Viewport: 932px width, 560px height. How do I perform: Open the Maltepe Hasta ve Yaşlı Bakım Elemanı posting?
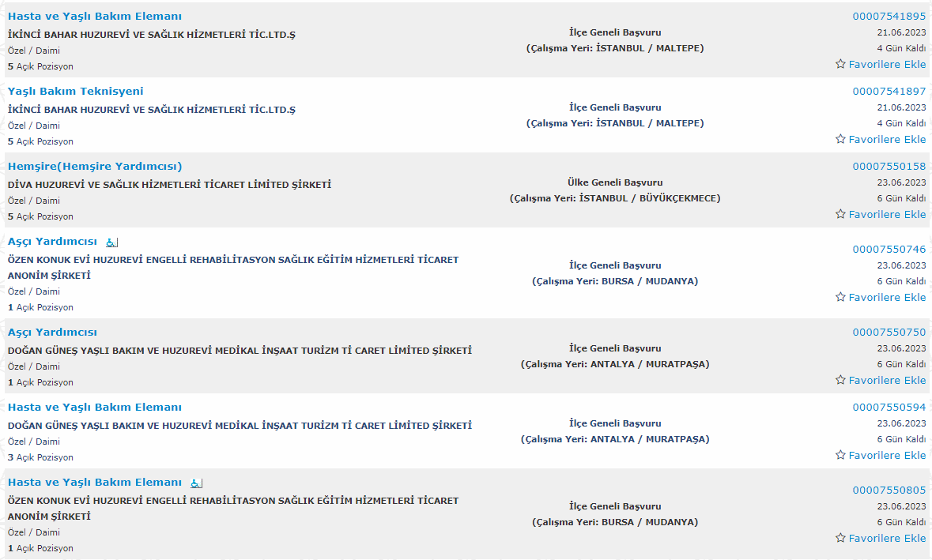pyautogui.click(x=95, y=16)
